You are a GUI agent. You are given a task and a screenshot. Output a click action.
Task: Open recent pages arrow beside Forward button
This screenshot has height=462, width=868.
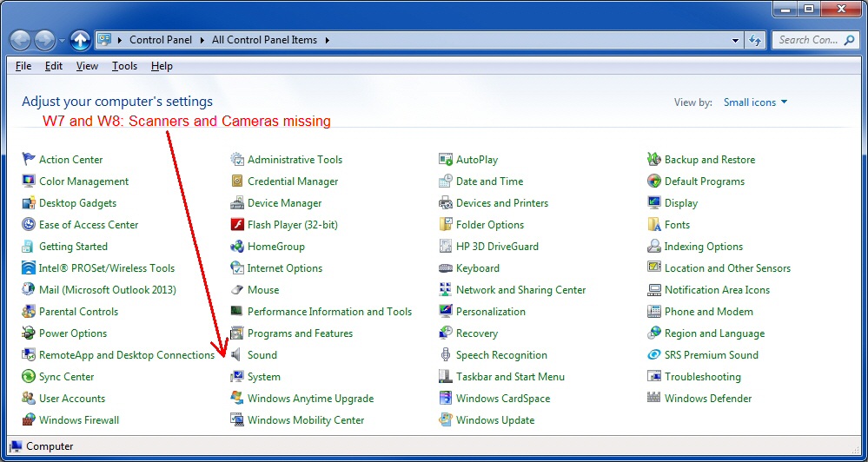(62, 41)
